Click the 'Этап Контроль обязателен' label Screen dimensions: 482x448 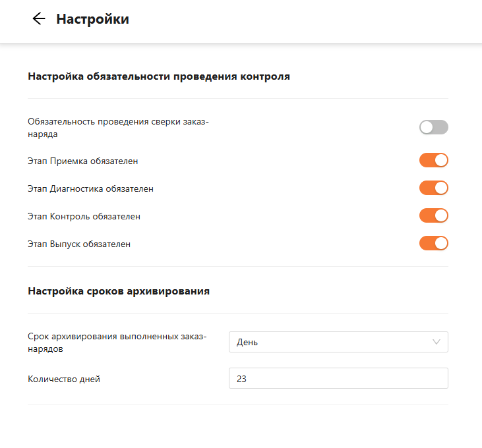84,216
